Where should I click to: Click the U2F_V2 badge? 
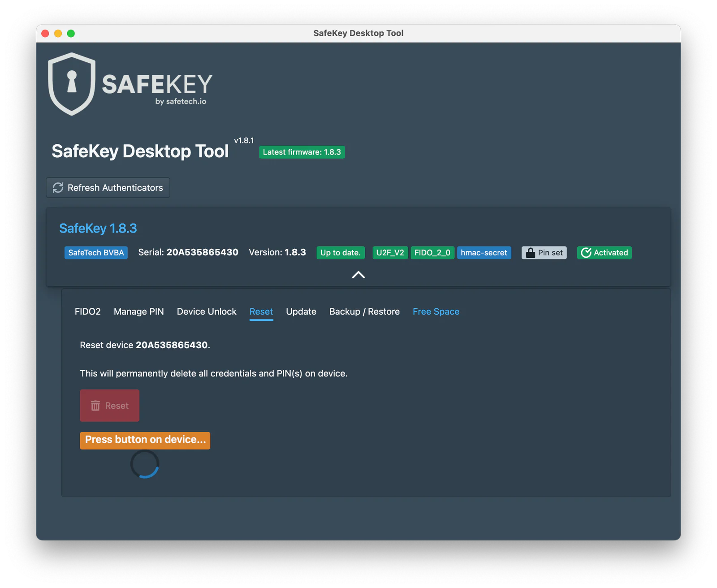pyautogui.click(x=390, y=253)
